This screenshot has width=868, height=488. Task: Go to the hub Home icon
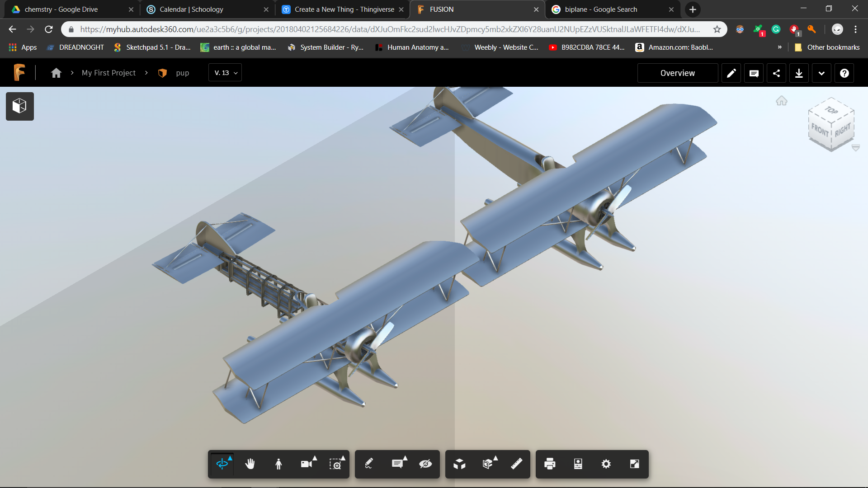click(56, 73)
